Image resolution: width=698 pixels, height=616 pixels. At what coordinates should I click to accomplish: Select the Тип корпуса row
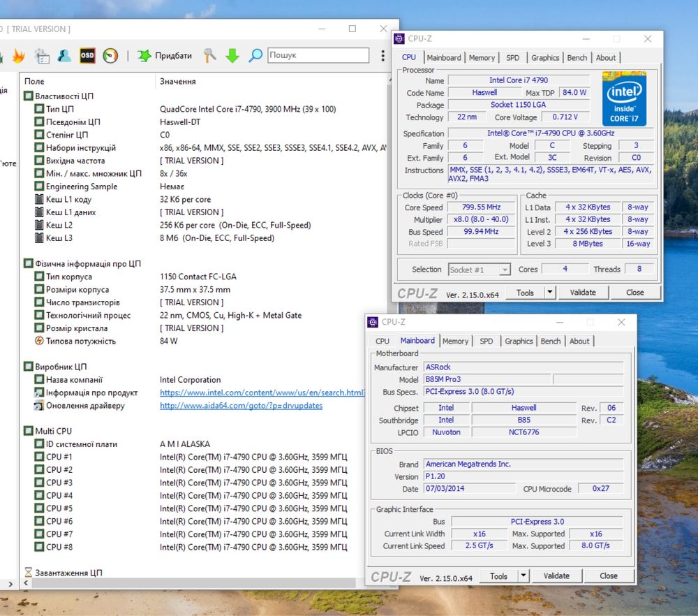[x=205, y=277]
